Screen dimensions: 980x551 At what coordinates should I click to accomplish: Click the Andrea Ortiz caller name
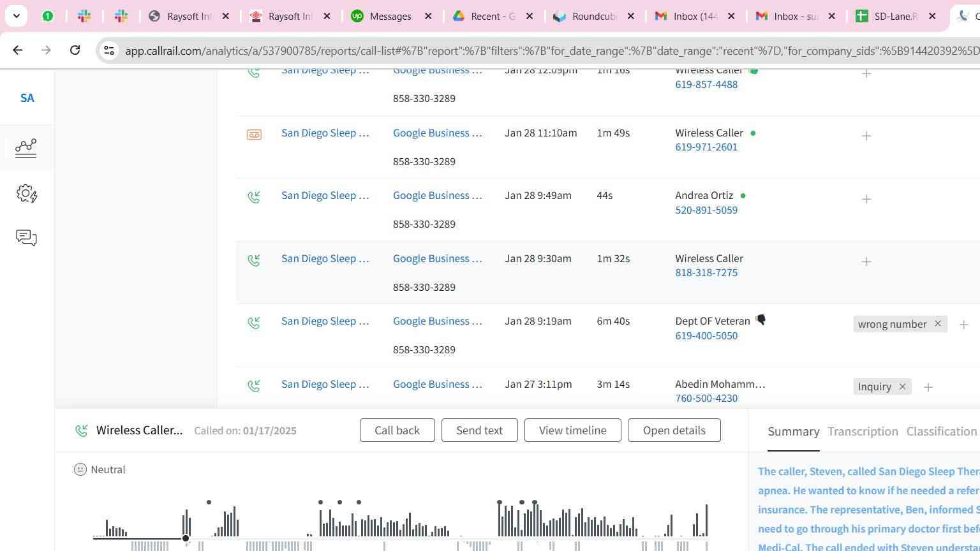coord(704,196)
